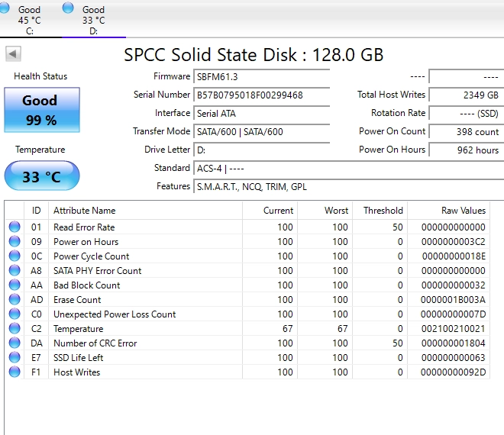Click the Serial Number field
The width and height of the screenshot is (504, 435).
click(x=262, y=95)
